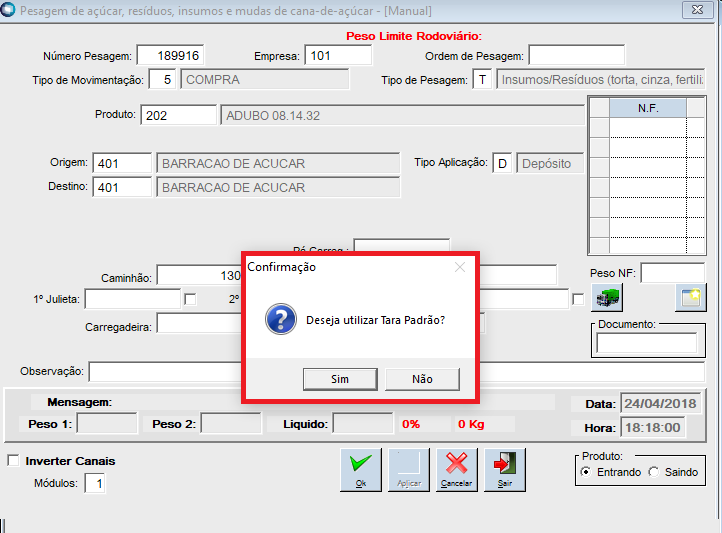Click the Ordem de Pesagem field
The image size is (722, 533).
pos(576,56)
